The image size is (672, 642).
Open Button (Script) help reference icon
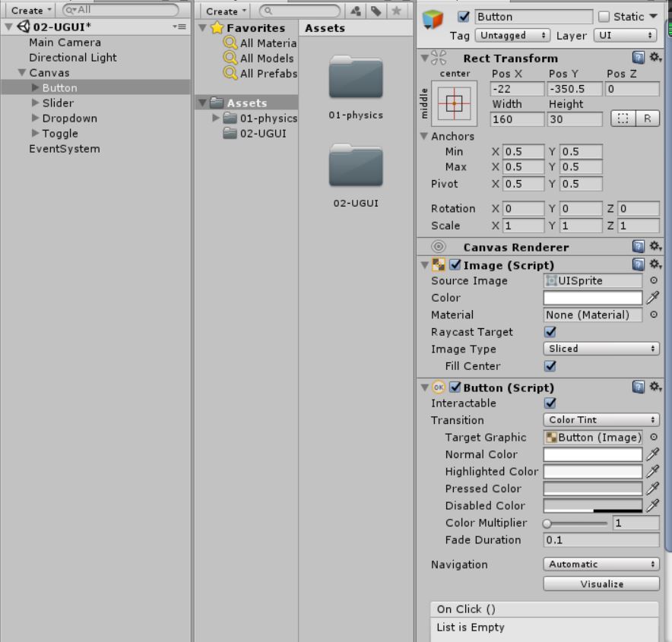tap(638, 387)
